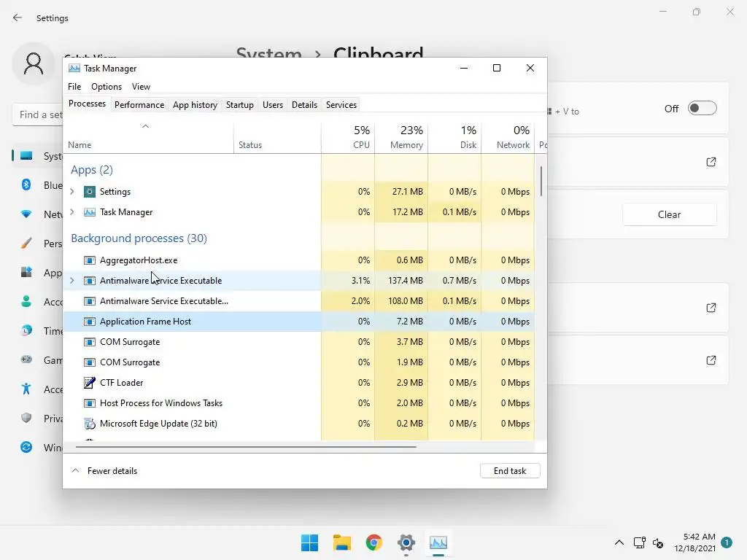Click the CTF Loader pen icon
The image size is (747, 560).
[90, 382]
